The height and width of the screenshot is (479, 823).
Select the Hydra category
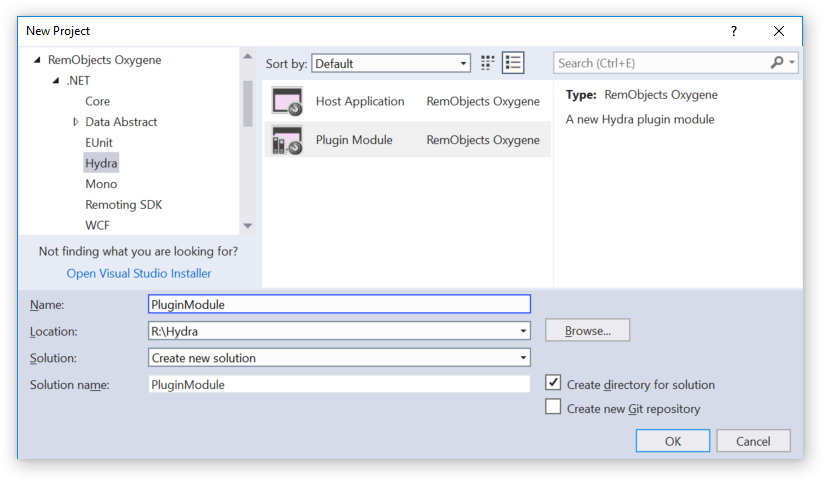click(101, 163)
